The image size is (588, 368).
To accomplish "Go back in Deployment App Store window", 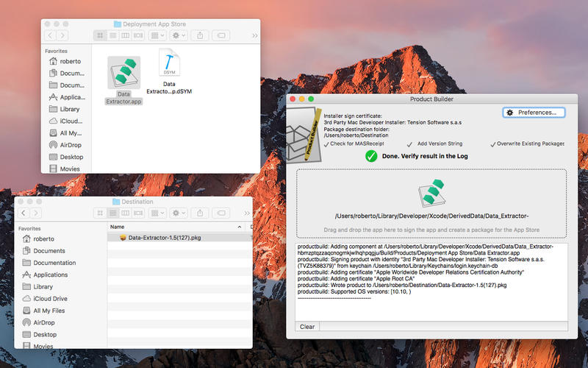I will [50, 35].
